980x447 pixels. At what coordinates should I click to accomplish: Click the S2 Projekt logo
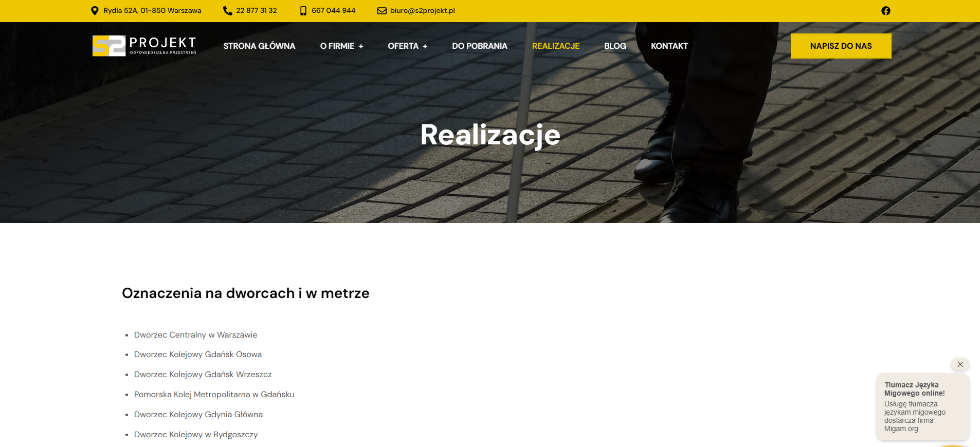(144, 46)
